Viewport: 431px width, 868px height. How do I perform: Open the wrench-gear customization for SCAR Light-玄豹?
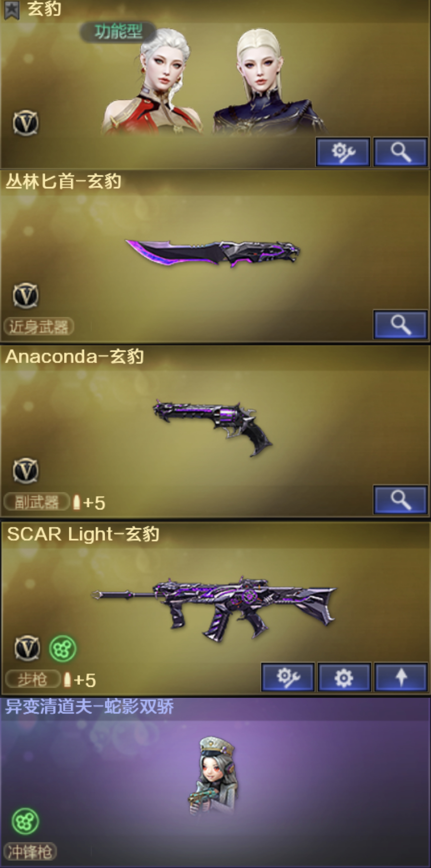pos(288,677)
